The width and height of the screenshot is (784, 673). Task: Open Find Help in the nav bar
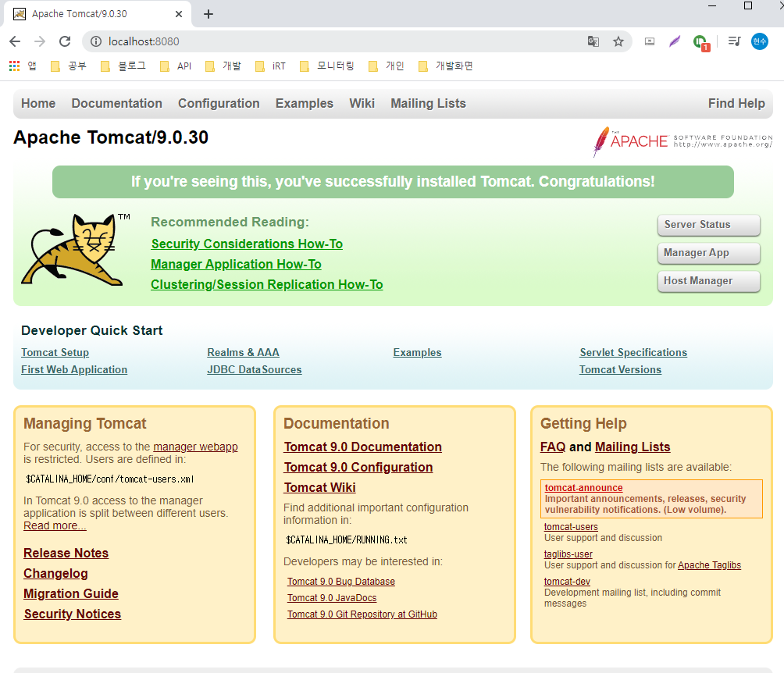click(736, 104)
